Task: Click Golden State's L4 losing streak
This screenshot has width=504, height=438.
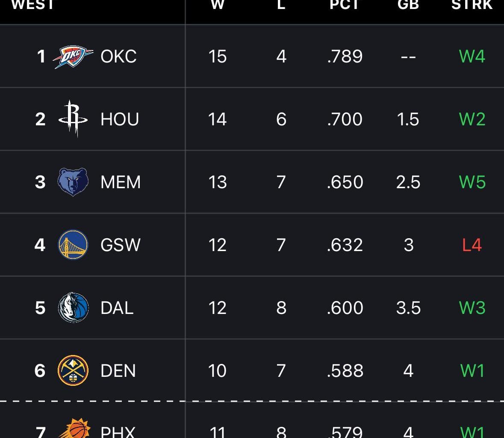Action: (x=472, y=245)
